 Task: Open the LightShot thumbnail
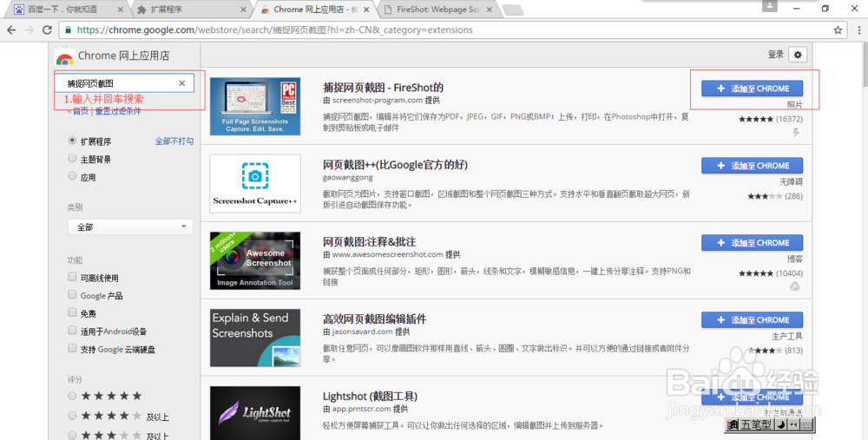(x=255, y=413)
